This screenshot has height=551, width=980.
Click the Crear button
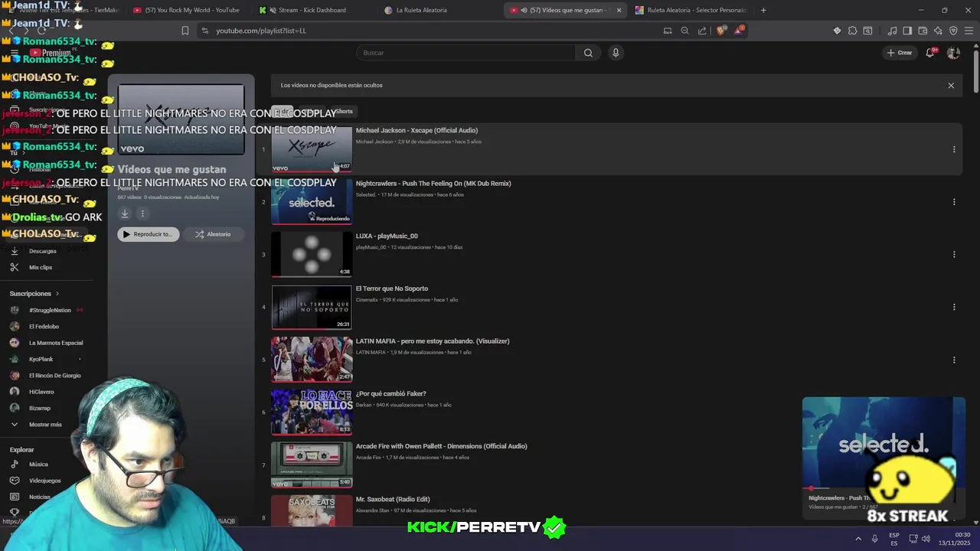[x=900, y=53]
